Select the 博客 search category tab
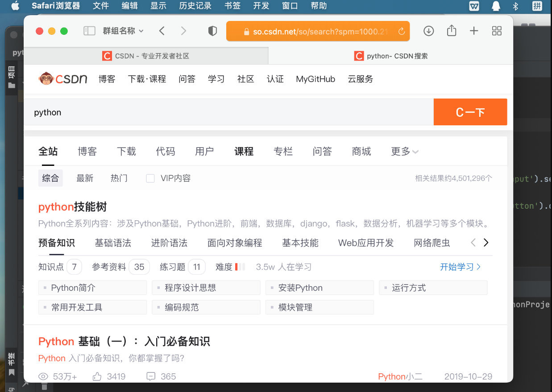552x392 pixels. click(x=87, y=152)
